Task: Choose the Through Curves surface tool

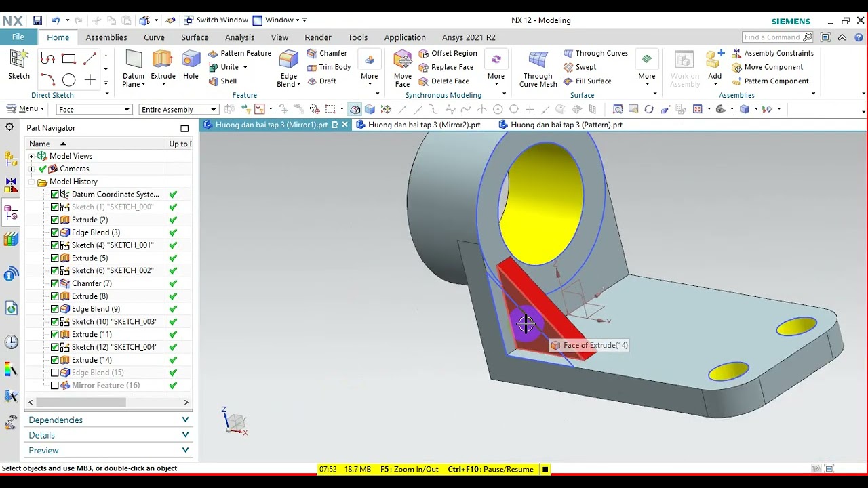Action: 595,53
